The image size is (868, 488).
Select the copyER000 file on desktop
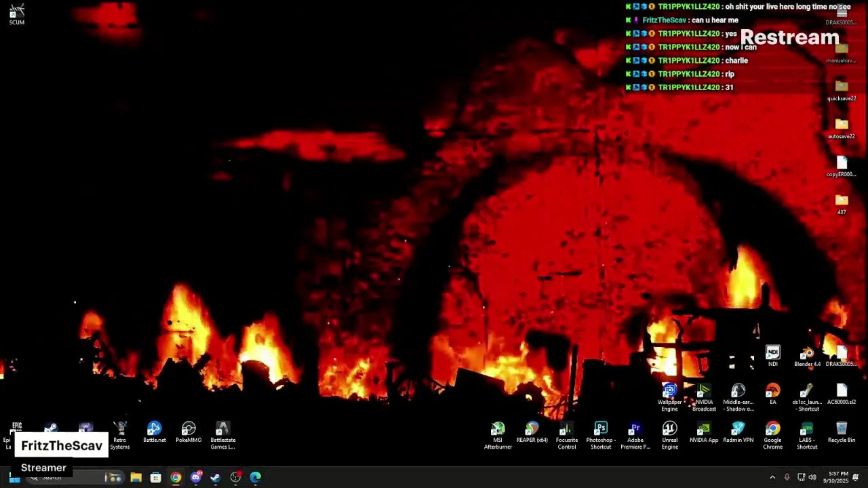pyautogui.click(x=842, y=166)
